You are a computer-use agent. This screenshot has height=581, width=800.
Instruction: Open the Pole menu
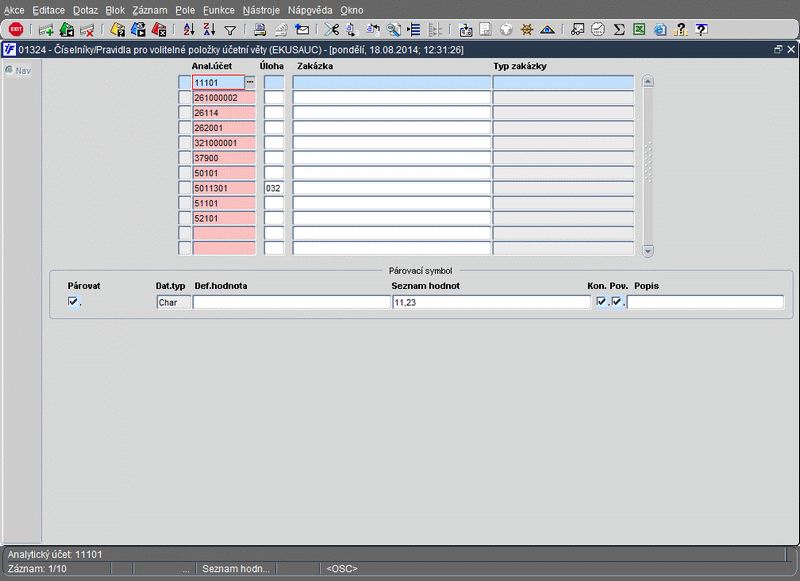click(185, 10)
